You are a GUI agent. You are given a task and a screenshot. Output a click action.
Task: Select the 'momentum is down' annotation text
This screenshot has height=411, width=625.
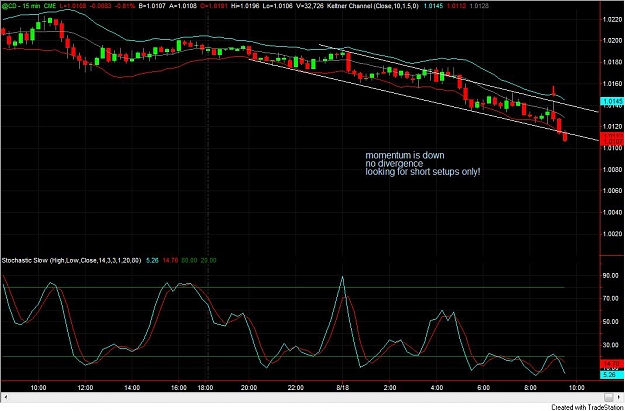405,155
